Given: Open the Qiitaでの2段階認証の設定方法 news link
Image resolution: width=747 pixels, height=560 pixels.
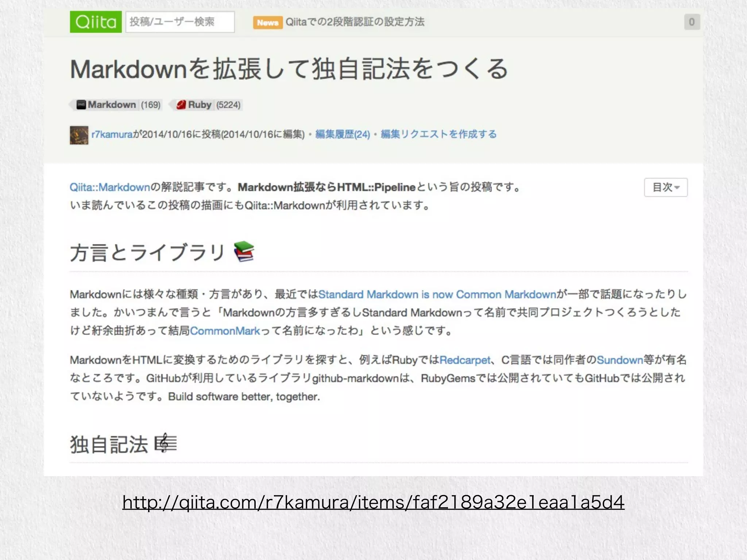Looking at the screenshot, I should click(x=355, y=22).
